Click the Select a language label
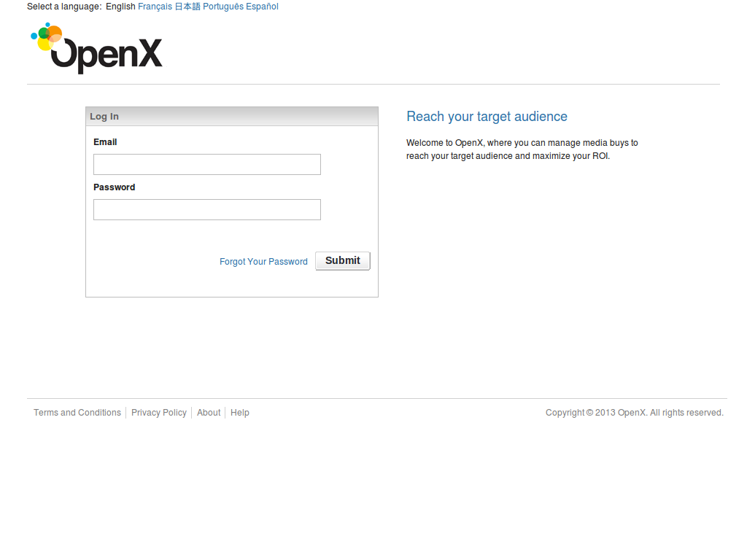The height and width of the screenshot is (560, 747). click(64, 7)
